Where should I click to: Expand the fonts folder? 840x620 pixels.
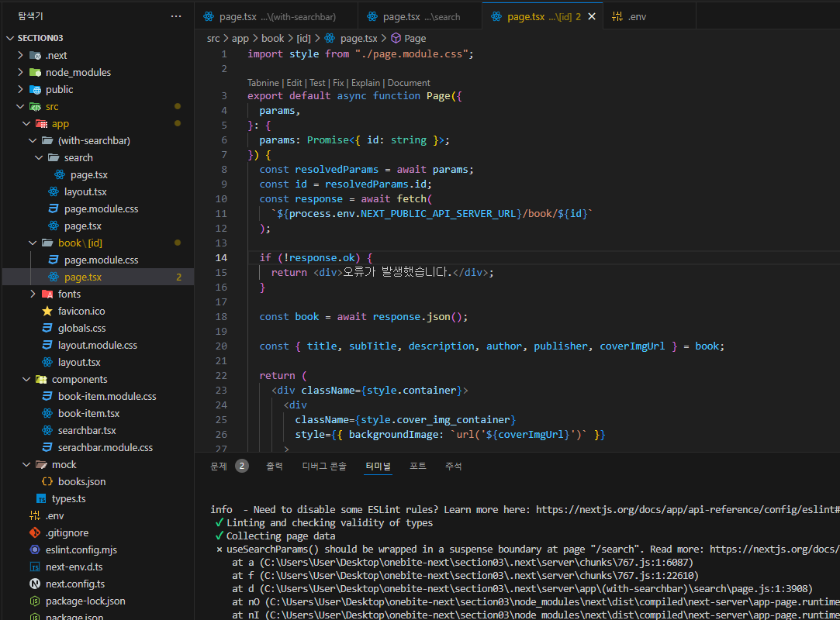[33, 294]
